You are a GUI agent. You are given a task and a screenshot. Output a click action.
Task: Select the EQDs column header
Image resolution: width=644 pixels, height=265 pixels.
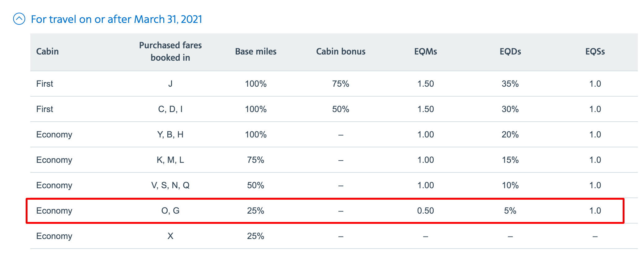click(x=510, y=51)
